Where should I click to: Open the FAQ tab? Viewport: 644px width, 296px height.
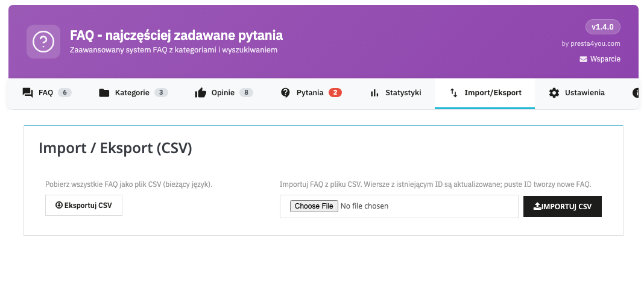click(46, 93)
